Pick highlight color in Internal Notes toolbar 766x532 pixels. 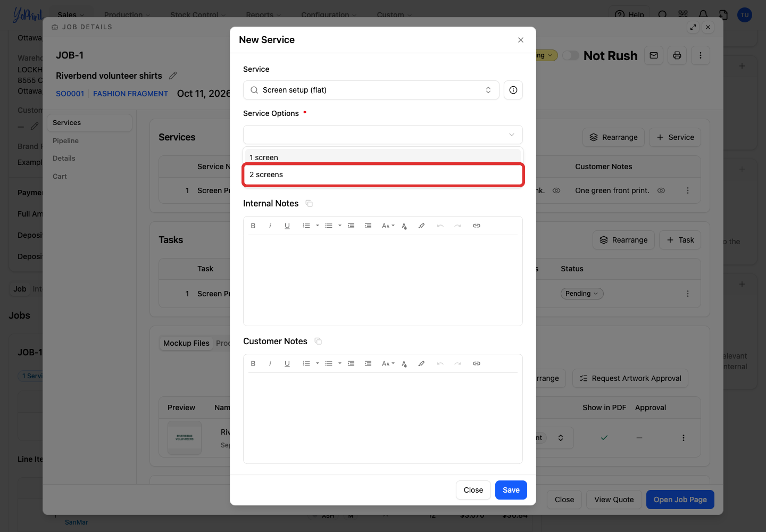[421, 226]
